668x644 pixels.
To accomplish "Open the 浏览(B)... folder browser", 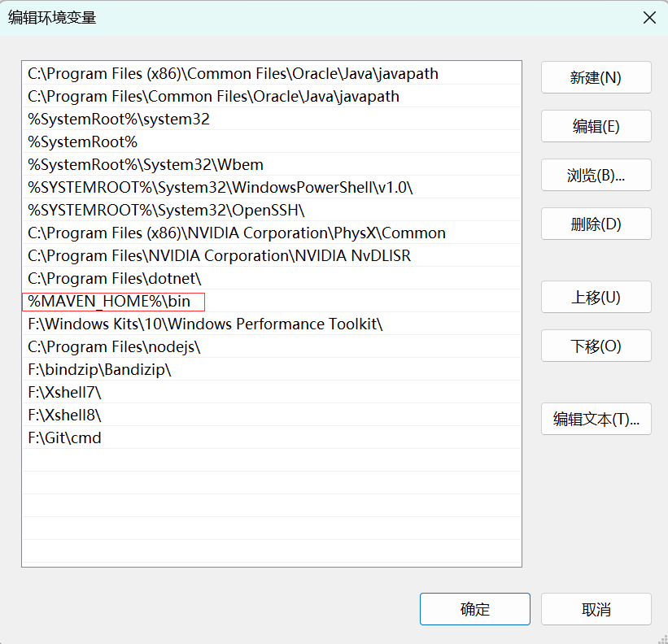I will [x=596, y=175].
